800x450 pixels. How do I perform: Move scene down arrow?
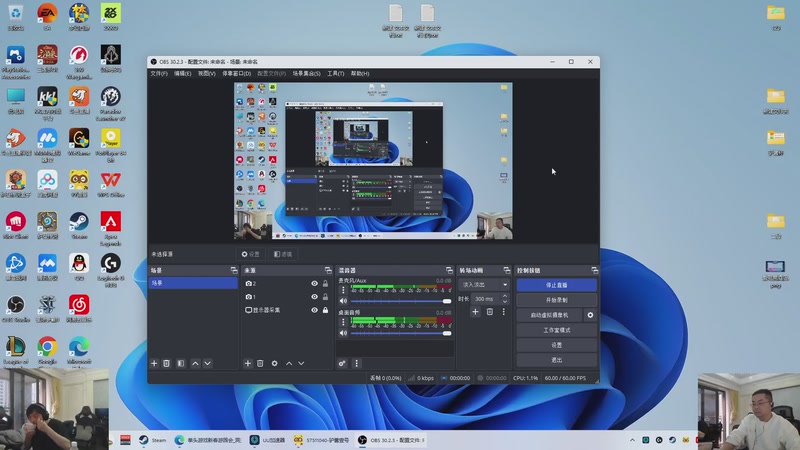click(207, 363)
